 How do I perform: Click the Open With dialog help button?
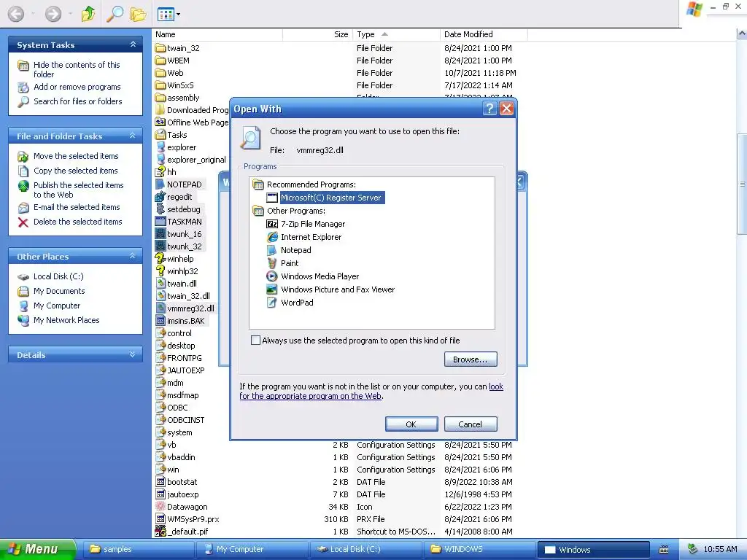tap(489, 109)
